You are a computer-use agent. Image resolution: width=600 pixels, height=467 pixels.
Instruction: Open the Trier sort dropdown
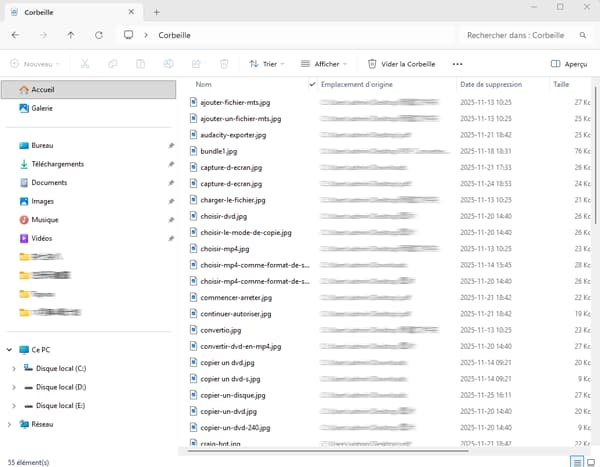(x=267, y=64)
